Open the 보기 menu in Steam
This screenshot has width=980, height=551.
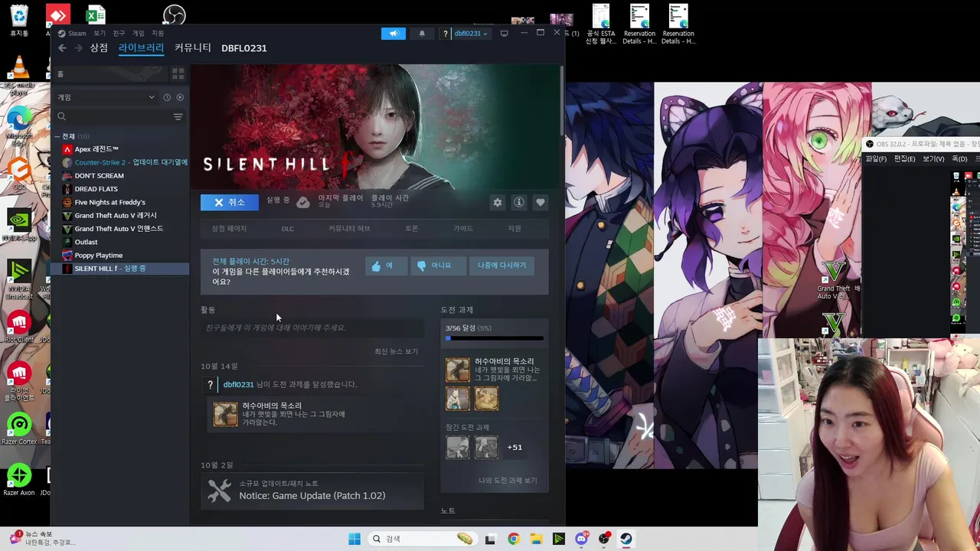[100, 34]
